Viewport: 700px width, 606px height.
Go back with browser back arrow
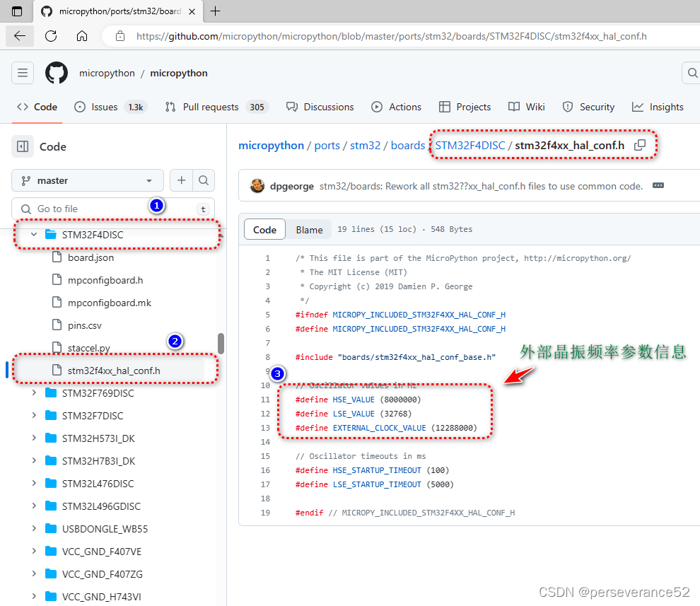(20, 36)
